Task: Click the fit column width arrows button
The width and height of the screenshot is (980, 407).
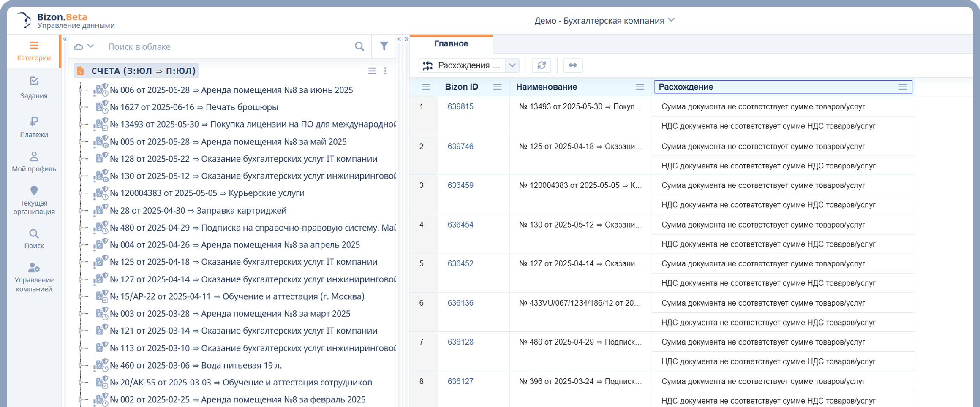Action: [572, 65]
